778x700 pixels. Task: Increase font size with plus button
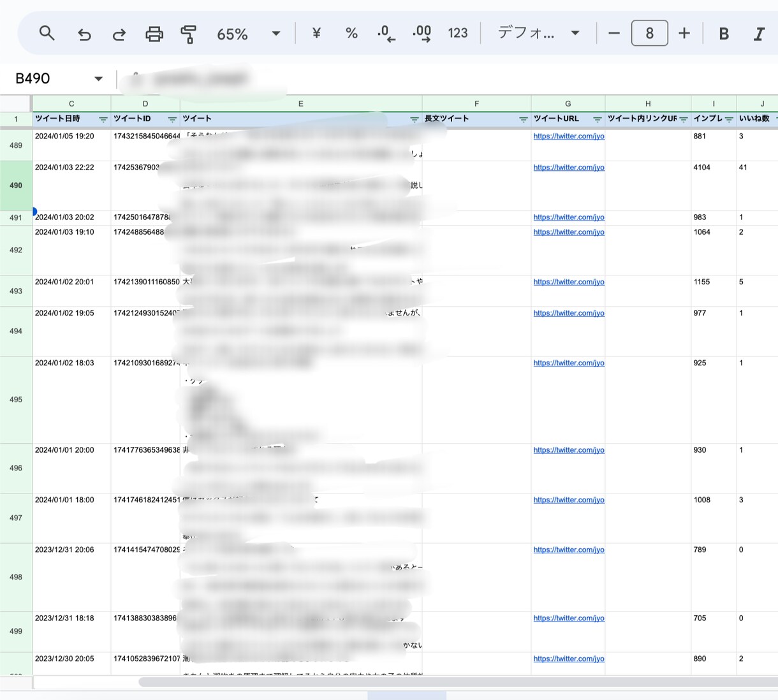pyautogui.click(x=684, y=33)
